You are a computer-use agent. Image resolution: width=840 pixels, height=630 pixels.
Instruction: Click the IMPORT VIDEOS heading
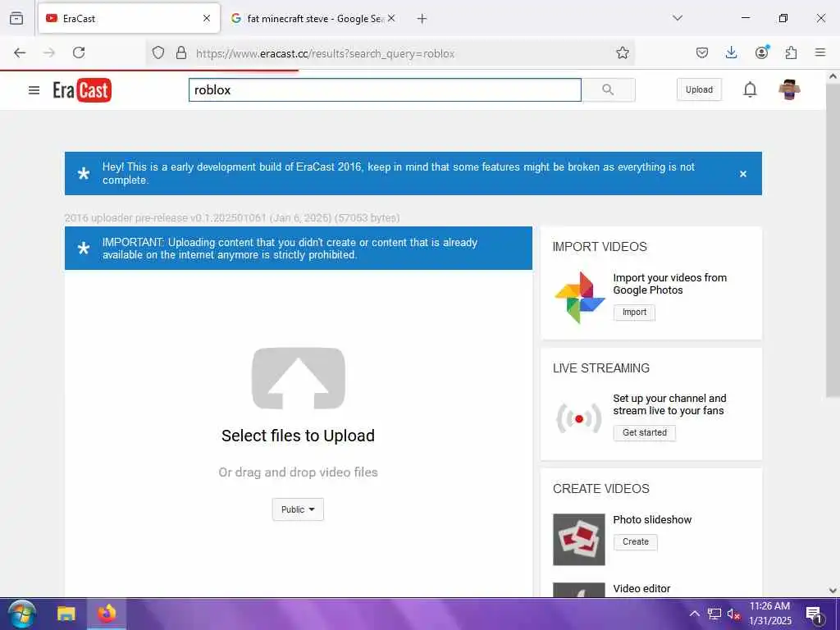point(600,247)
